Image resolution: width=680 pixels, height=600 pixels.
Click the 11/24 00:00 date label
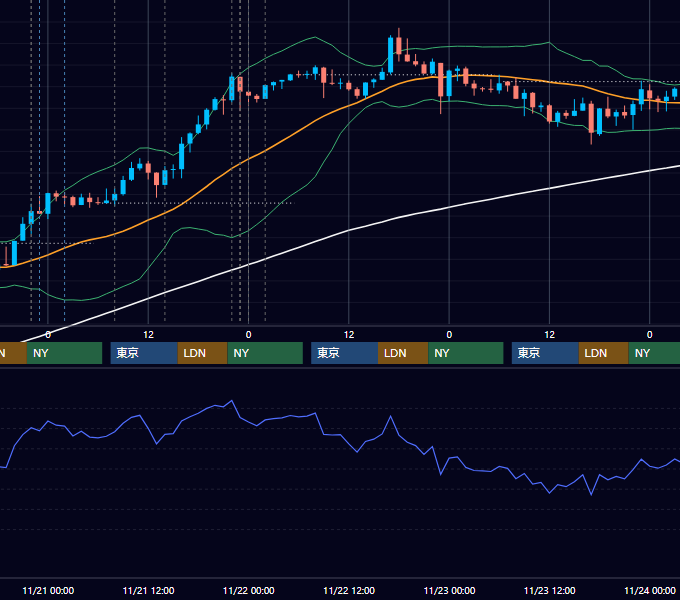coord(650,590)
